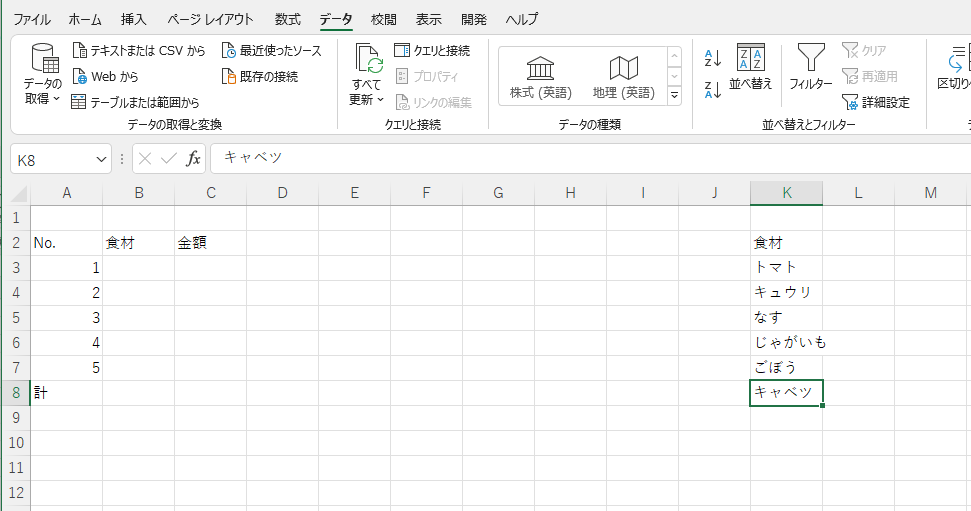Expand the すべて更新 dropdown arrow
971x511 pixels.
[381, 99]
